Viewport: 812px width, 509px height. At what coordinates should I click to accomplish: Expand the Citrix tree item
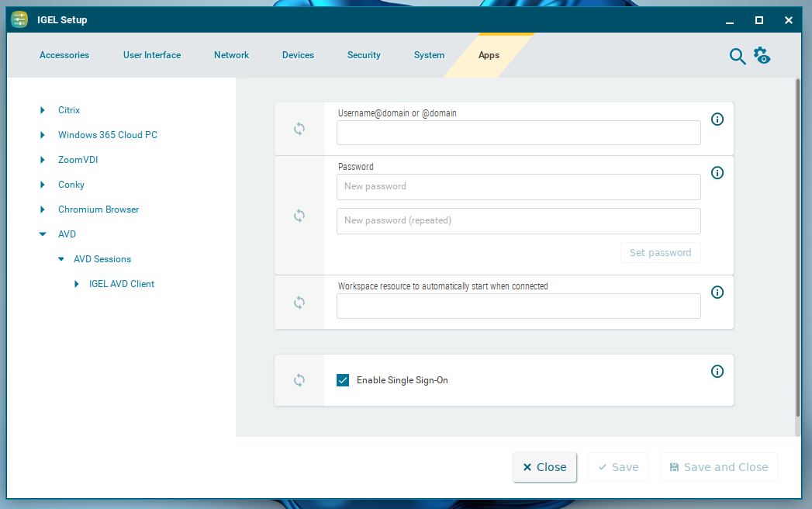(43, 109)
